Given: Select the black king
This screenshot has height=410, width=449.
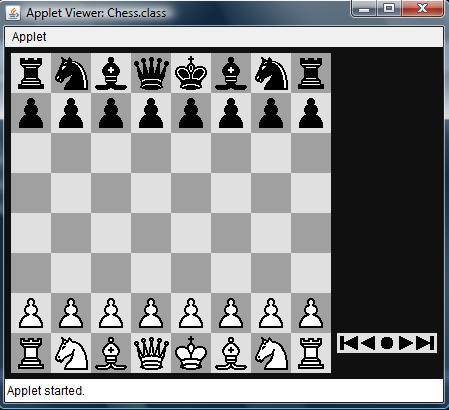Looking at the screenshot, I should click(x=191, y=73).
